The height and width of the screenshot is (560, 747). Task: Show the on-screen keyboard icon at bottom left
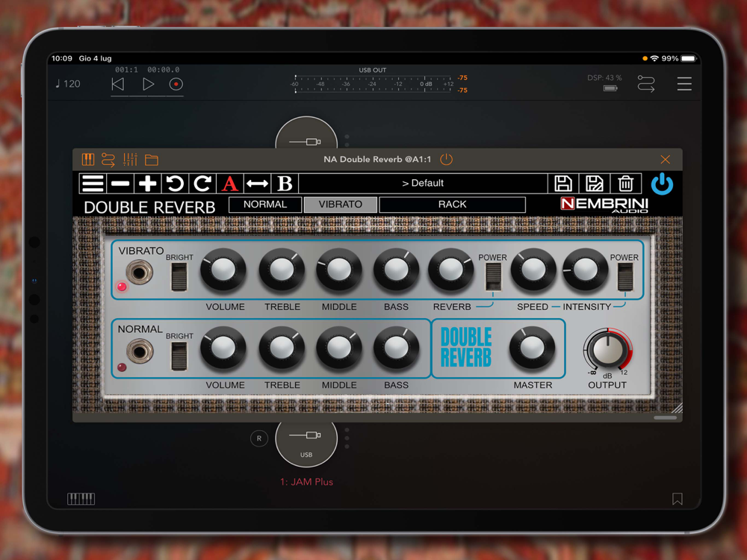pyautogui.click(x=81, y=499)
